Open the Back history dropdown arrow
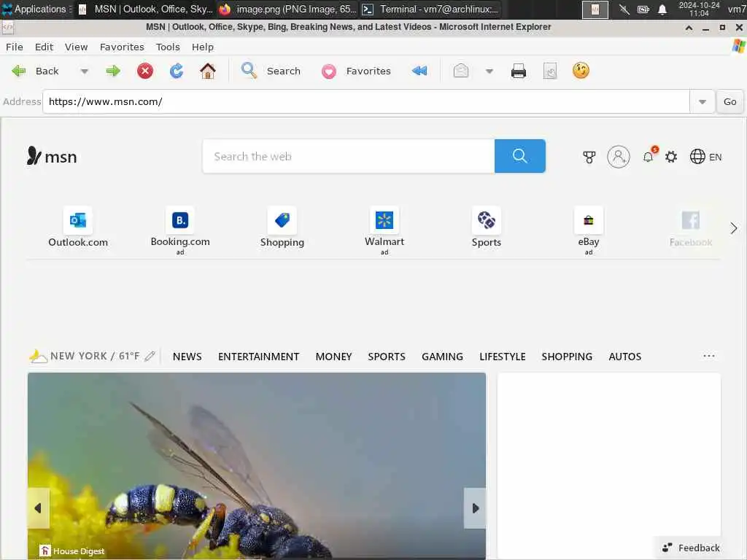This screenshot has width=747, height=560. (85, 71)
